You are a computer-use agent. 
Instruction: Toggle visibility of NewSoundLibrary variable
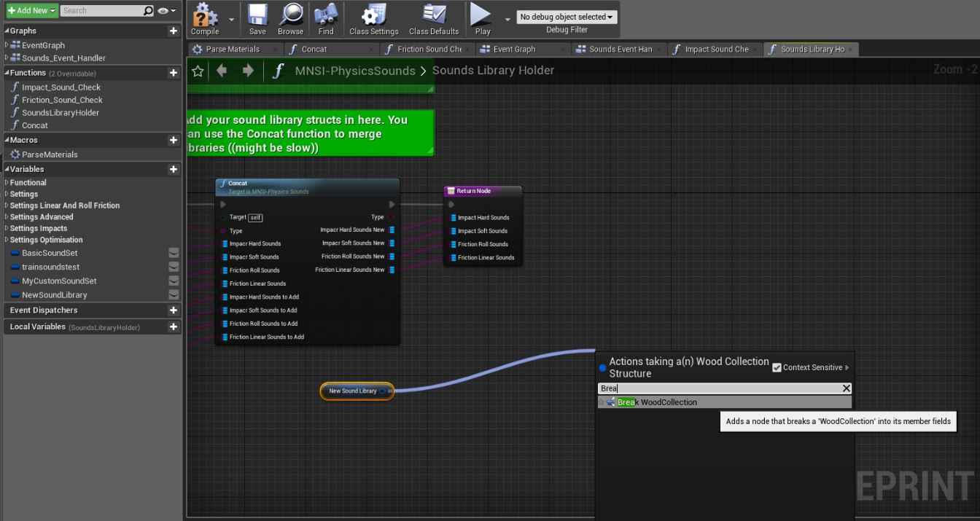[x=174, y=295]
